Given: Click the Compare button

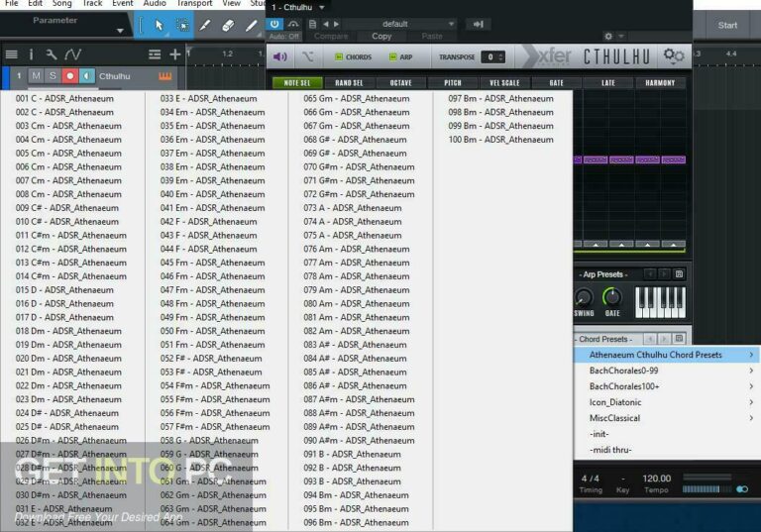Looking at the screenshot, I should pos(331,36).
